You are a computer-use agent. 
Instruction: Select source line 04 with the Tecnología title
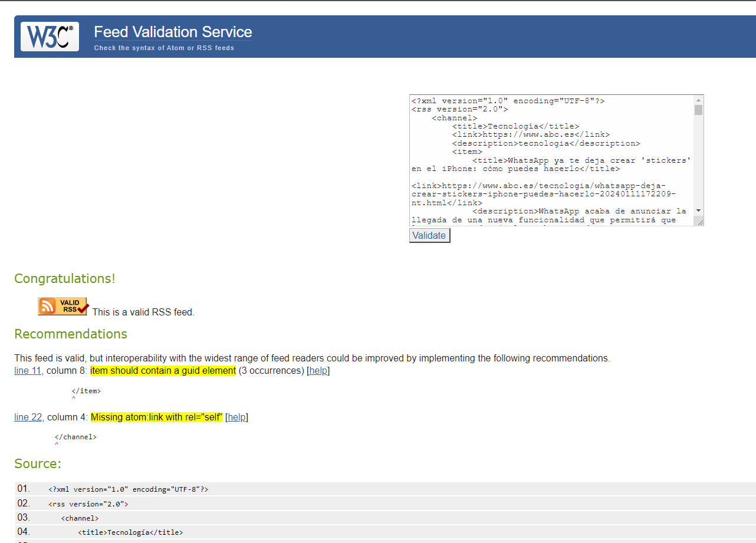click(x=130, y=532)
